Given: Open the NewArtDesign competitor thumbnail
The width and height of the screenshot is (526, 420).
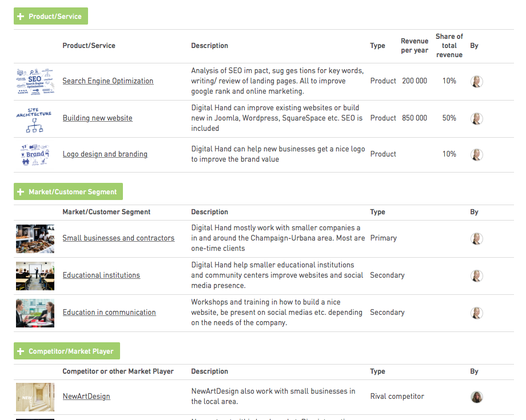Looking at the screenshot, I should pyautogui.click(x=35, y=397).
